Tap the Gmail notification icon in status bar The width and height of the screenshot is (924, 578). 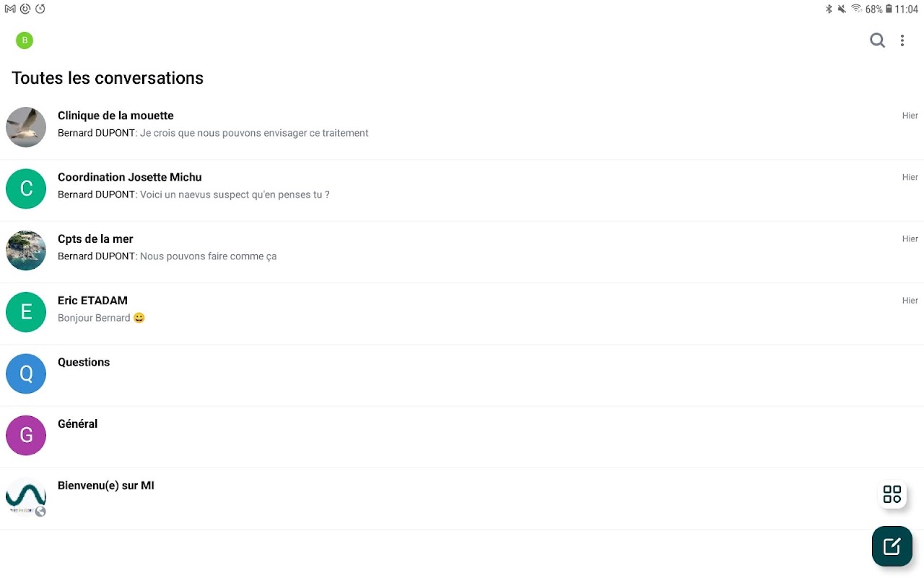pos(10,9)
